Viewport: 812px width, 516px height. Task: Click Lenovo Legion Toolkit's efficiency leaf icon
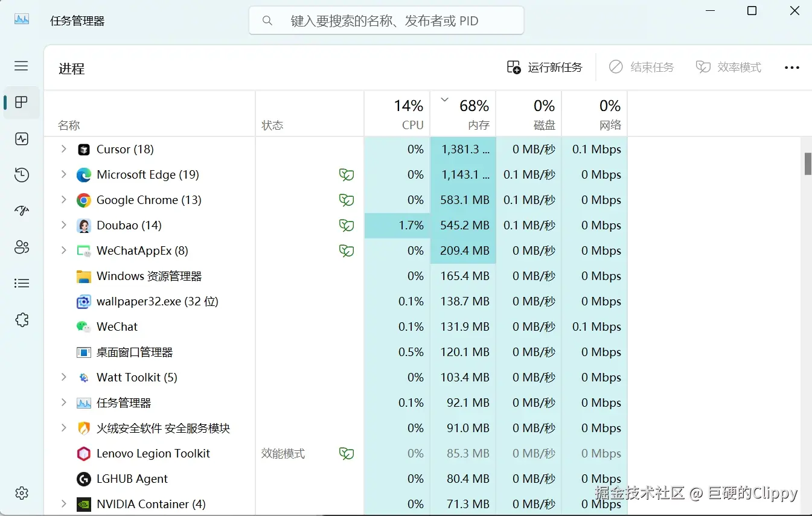point(347,454)
